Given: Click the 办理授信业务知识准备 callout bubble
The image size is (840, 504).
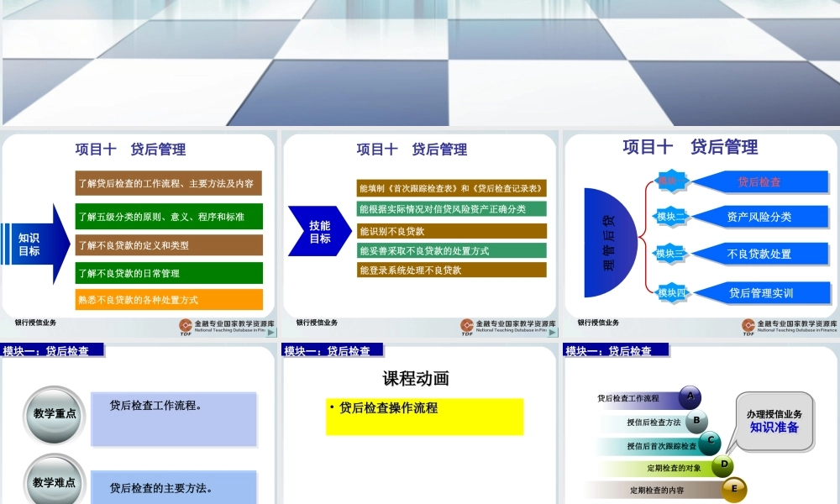Looking at the screenshot, I should (774, 420).
